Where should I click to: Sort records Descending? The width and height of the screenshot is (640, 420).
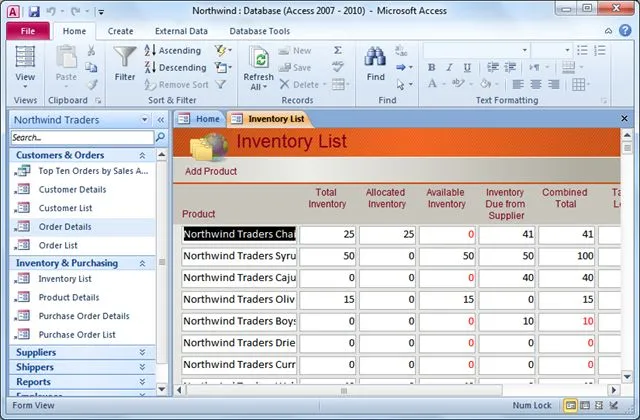point(175,67)
